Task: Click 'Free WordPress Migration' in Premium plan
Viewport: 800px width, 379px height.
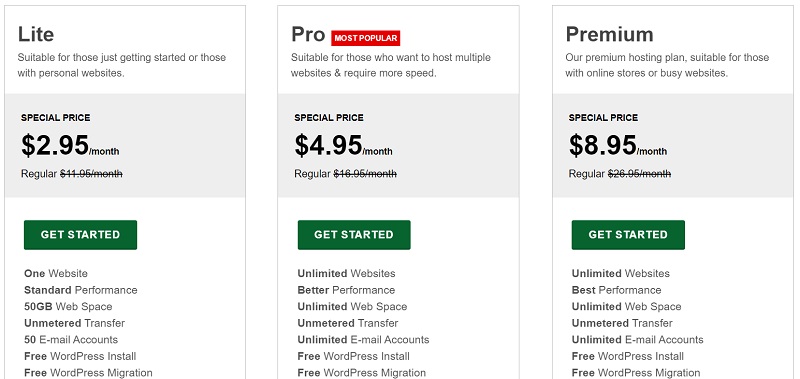Action: pyautogui.click(x=636, y=373)
